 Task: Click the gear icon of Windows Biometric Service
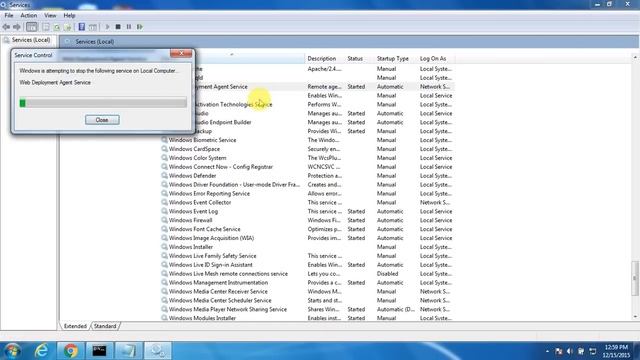tap(164, 140)
